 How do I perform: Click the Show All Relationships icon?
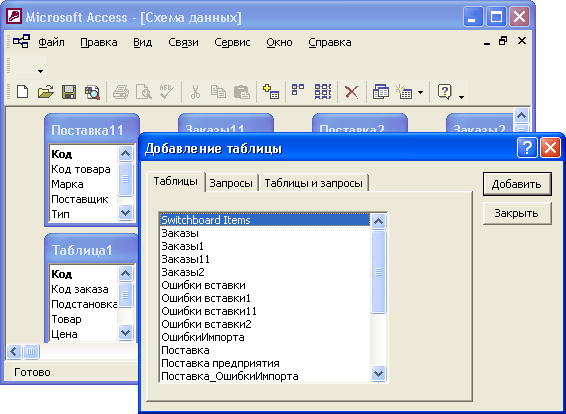point(323,92)
